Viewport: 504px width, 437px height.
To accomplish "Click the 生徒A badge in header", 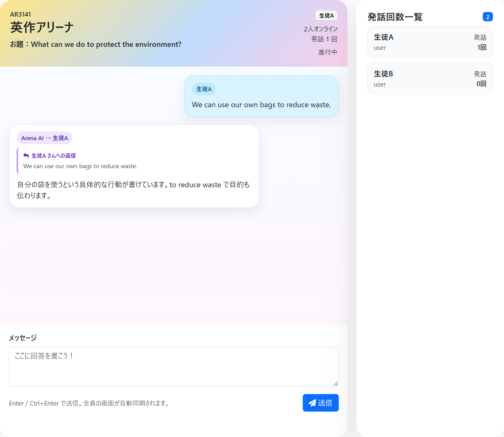I will coord(326,15).
